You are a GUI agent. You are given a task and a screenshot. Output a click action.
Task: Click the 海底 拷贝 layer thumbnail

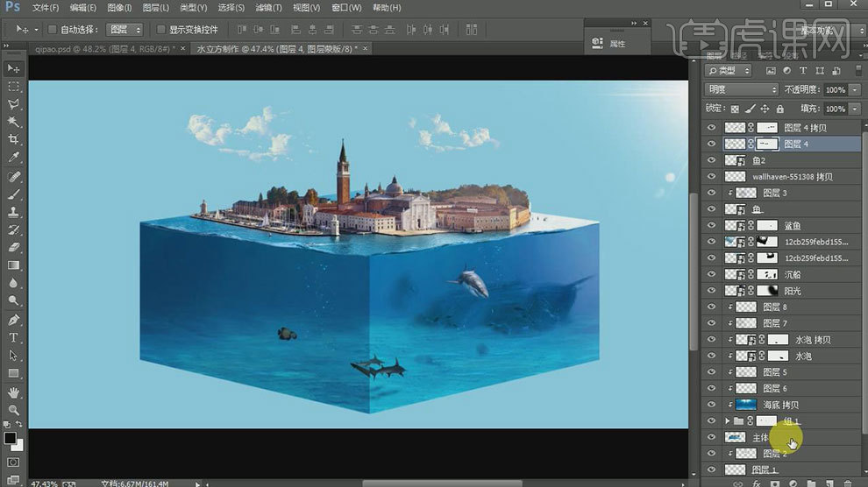coord(746,405)
